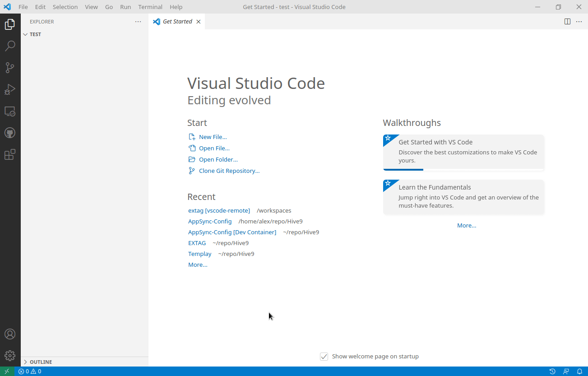This screenshot has width=588, height=376.
Task: Open the Accounts menu in the activity bar
Action: click(x=10, y=334)
